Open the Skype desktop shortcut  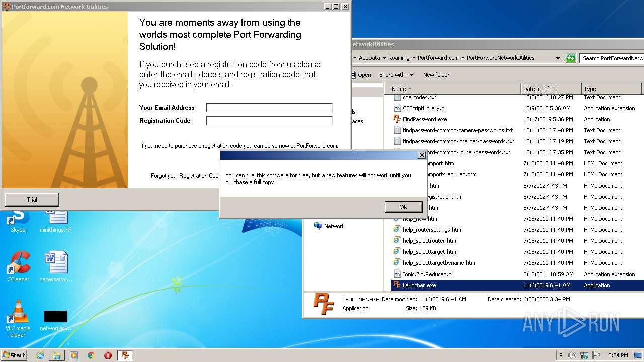point(18,222)
